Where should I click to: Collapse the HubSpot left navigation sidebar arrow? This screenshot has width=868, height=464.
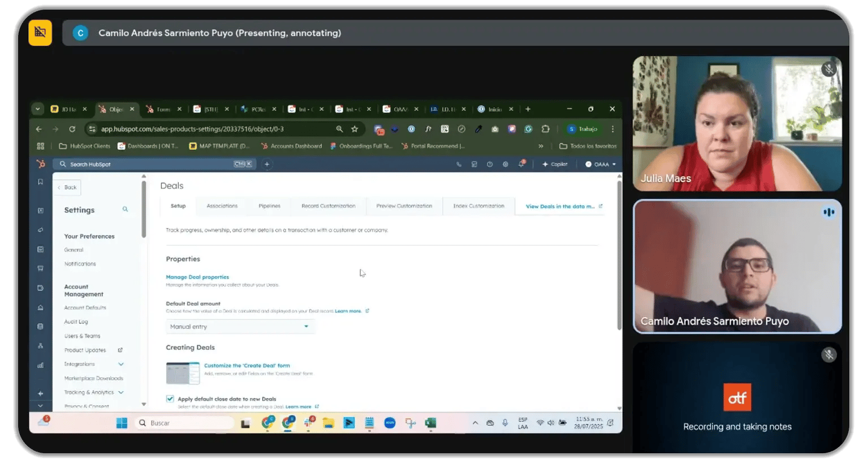pyautogui.click(x=40, y=406)
